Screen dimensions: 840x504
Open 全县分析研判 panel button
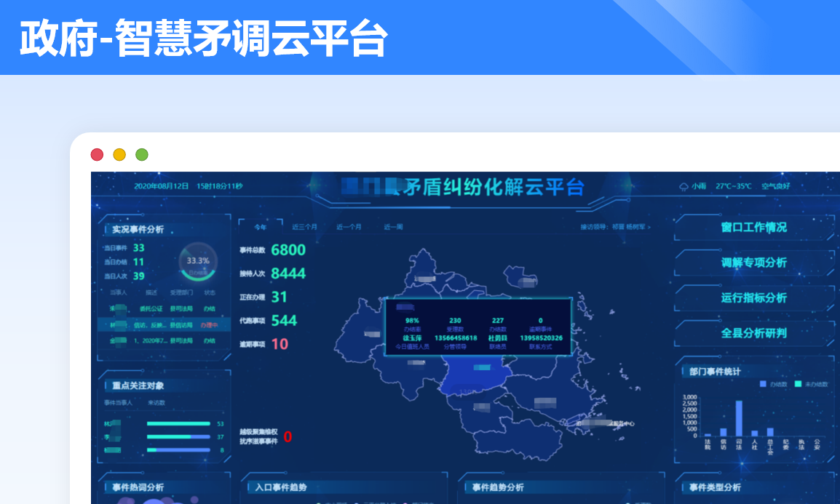point(754,333)
